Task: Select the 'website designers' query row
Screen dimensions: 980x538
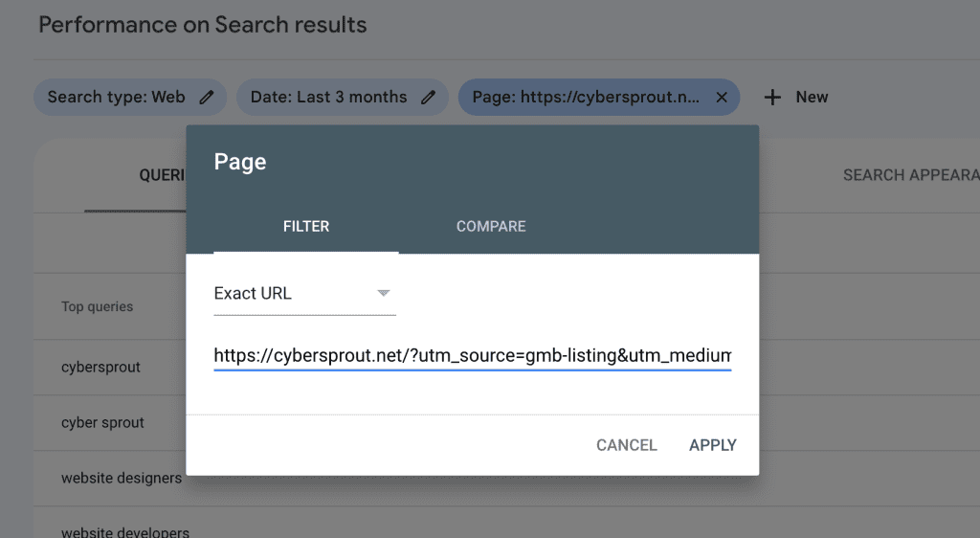Action: [x=122, y=478]
